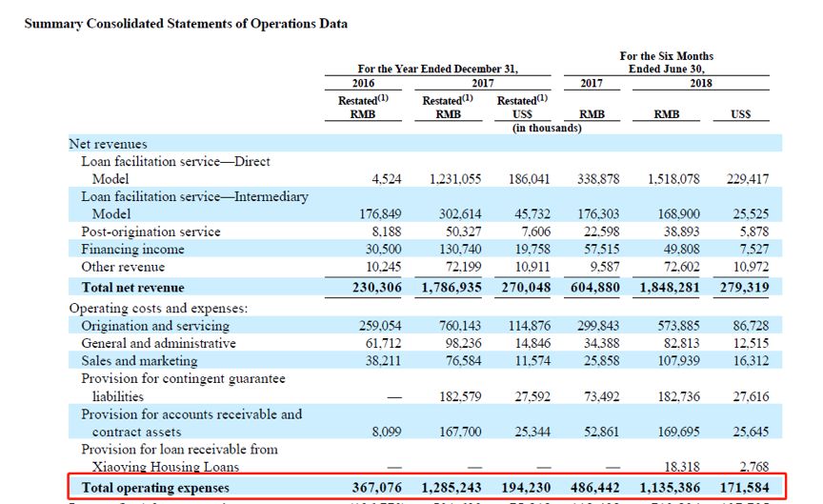Select the Net revenues section header

coord(109,144)
